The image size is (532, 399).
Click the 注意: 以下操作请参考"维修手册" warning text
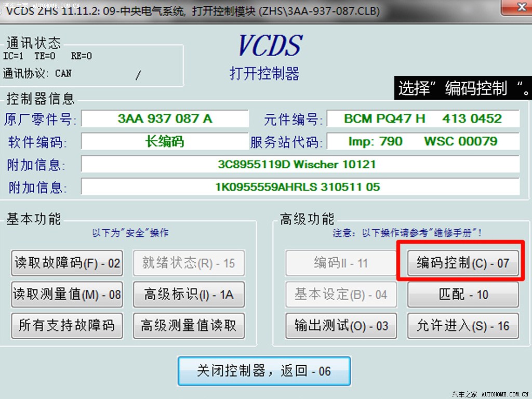click(x=407, y=233)
